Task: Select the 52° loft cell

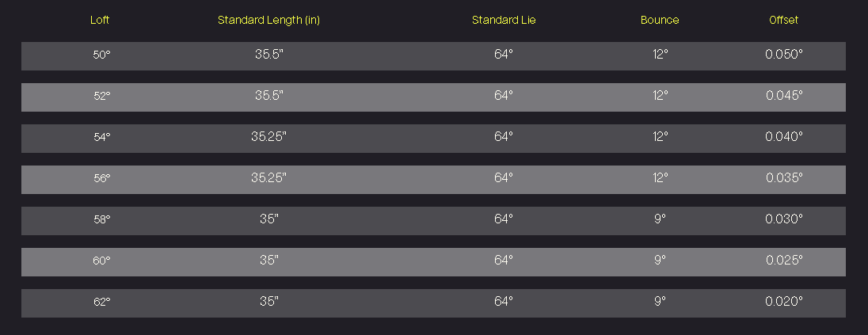Action: point(101,97)
